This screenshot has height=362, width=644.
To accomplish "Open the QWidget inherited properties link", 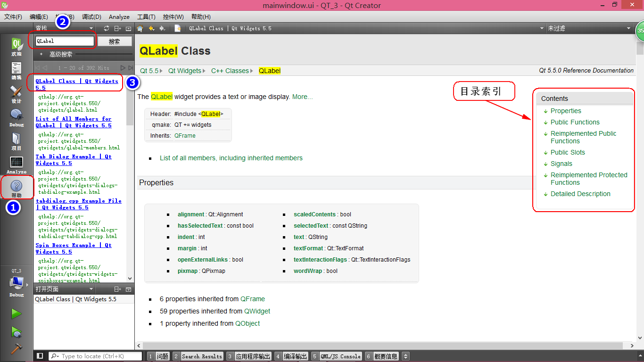I will [257, 311].
